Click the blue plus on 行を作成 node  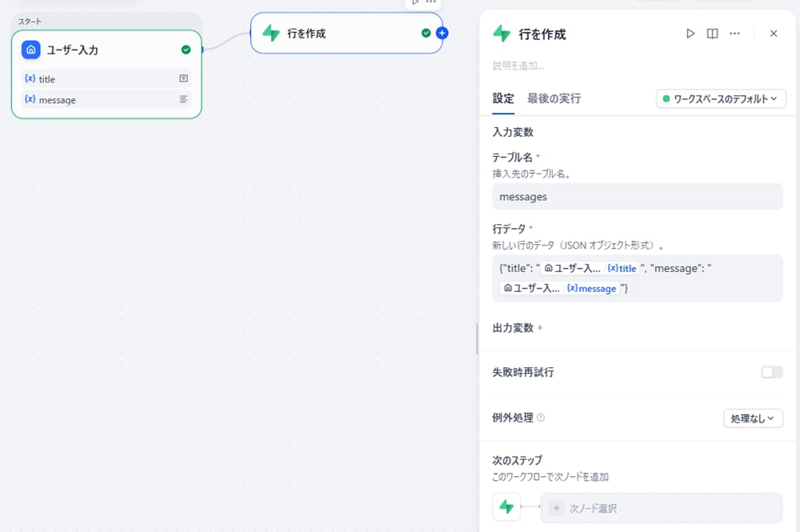click(442, 33)
